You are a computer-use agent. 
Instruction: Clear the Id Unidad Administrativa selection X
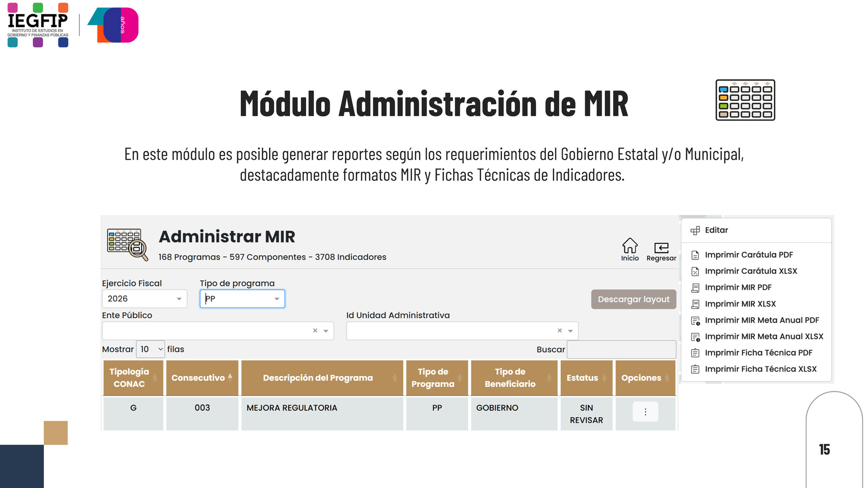pyautogui.click(x=559, y=331)
